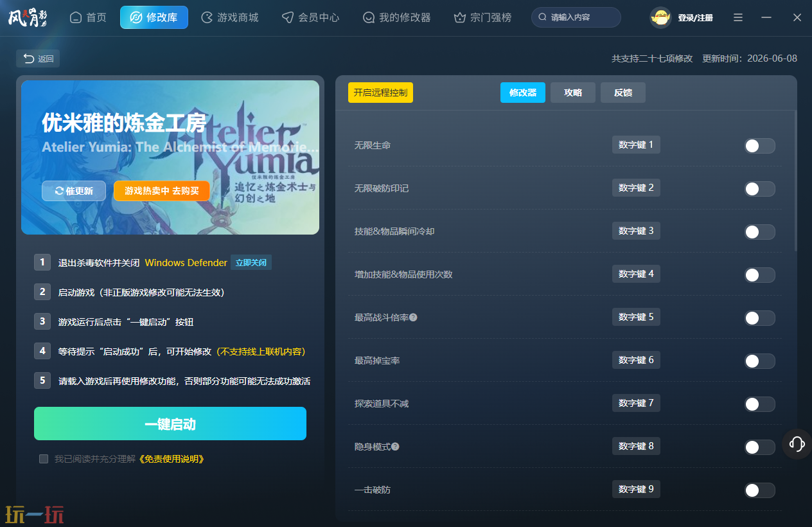The image size is (812, 527).
Task: Click the 返回 back button
Action: coord(38,58)
